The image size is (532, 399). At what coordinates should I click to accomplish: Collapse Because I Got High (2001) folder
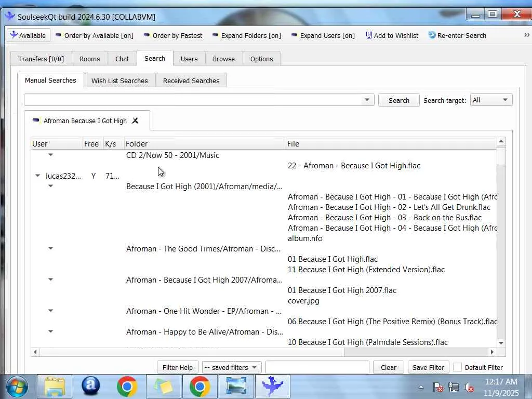pos(50,186)
